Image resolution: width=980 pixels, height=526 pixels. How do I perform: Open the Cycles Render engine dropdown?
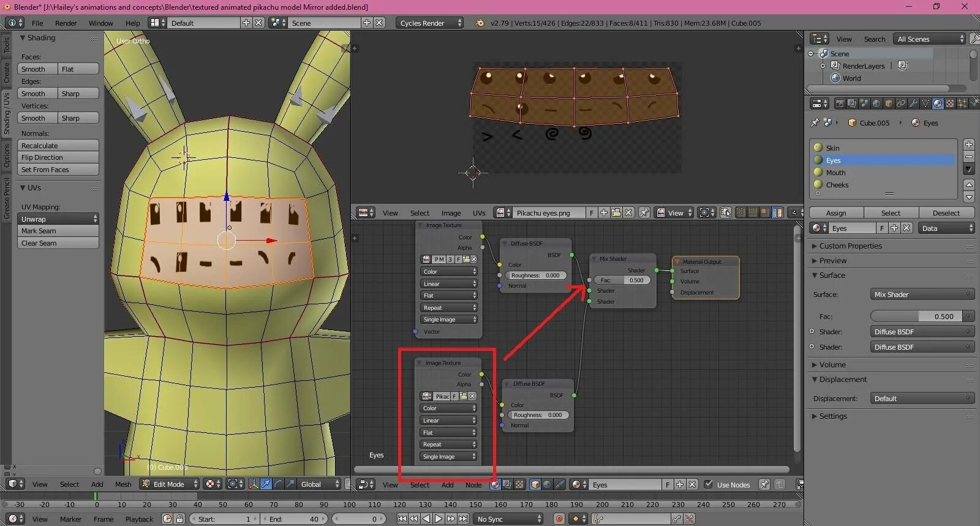429,23
